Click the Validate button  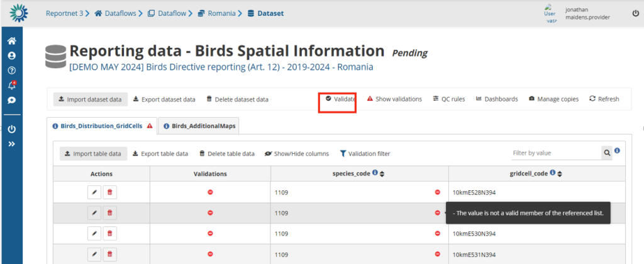[340, 99]
